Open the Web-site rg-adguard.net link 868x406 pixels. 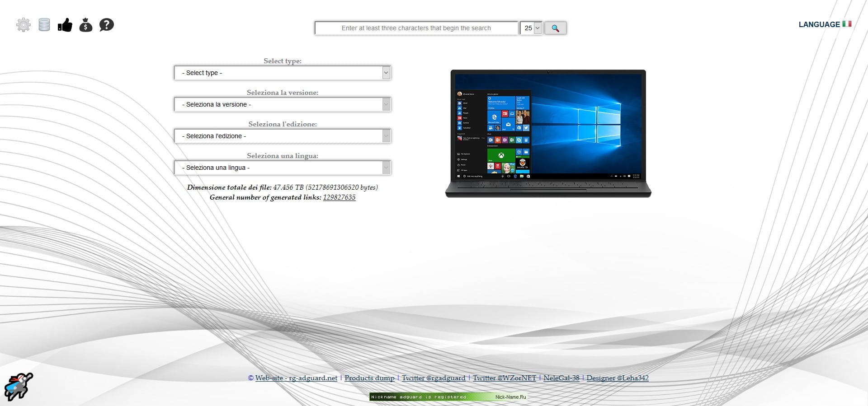[296, 378]
